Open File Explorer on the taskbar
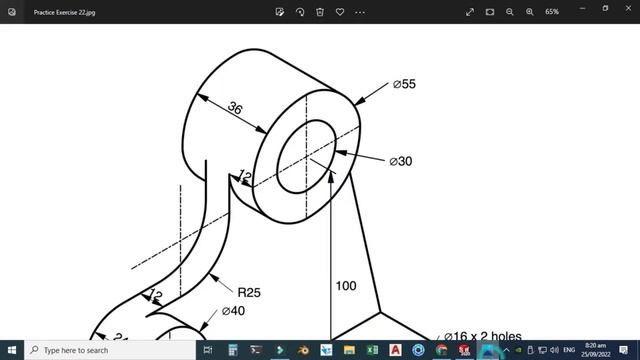 click(x=349, y=350)
